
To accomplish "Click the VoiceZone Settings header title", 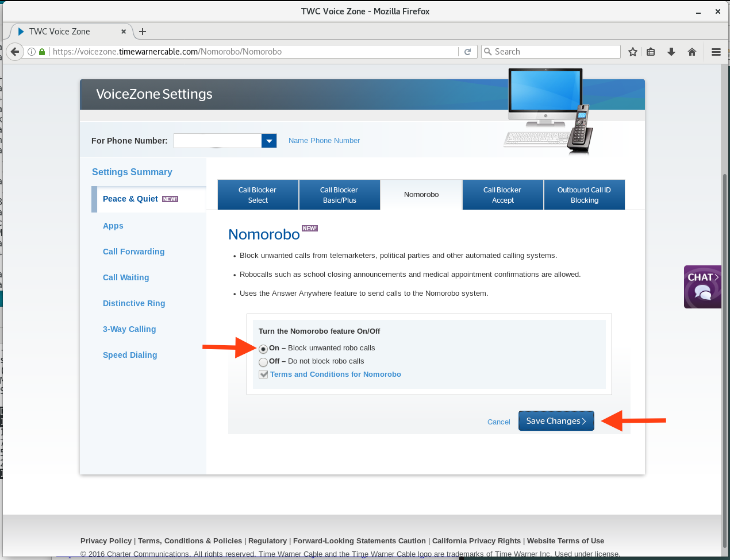I will tap(154, 94).
